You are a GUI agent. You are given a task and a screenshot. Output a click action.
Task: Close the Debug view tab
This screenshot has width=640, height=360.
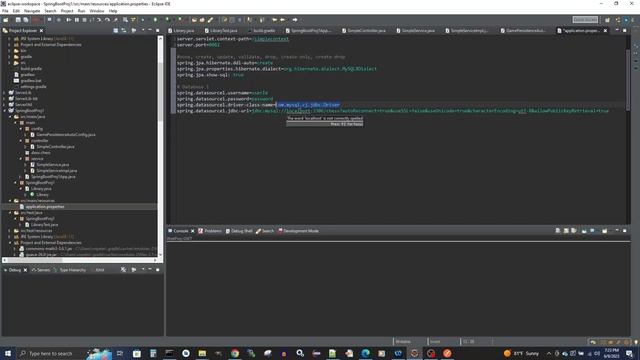[25, 270]
